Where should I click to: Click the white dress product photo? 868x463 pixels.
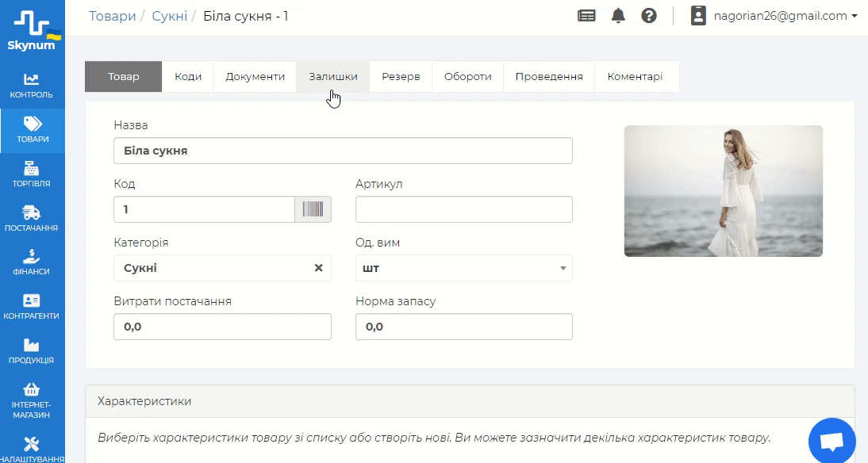724,191
